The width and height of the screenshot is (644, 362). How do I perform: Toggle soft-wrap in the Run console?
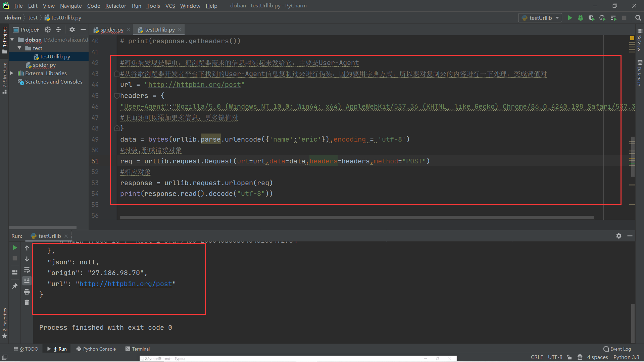click(x=27, y=270)
